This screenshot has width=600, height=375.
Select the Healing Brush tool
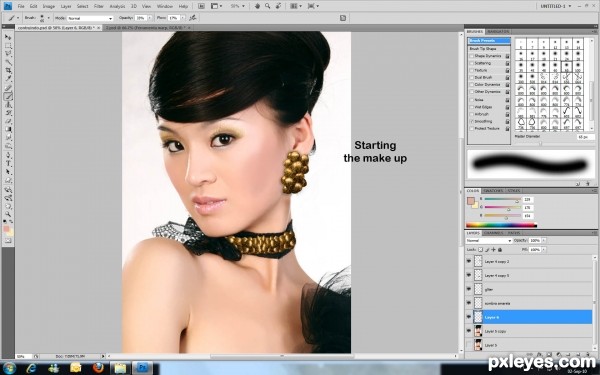click(8, 88)
